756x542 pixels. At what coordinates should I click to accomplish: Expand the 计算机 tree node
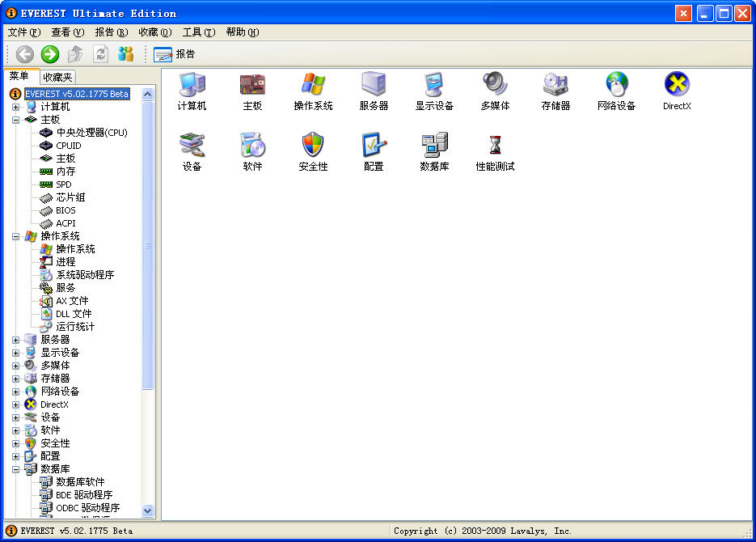point(15,107)
